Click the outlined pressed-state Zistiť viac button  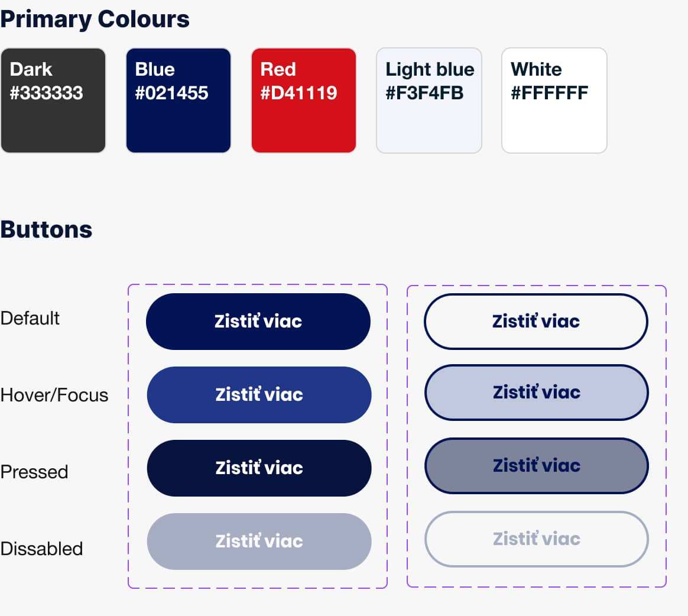tap(537, 466)
